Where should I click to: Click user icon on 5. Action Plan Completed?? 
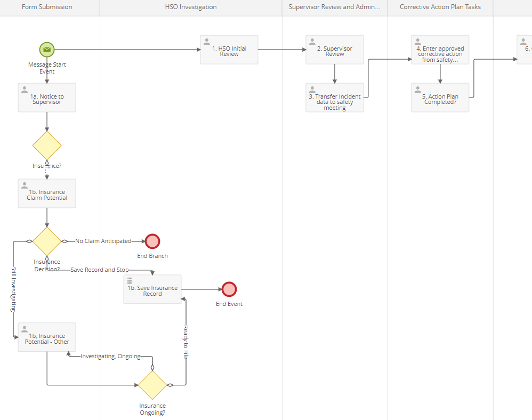pyautogui.click(x=418, y=90)
